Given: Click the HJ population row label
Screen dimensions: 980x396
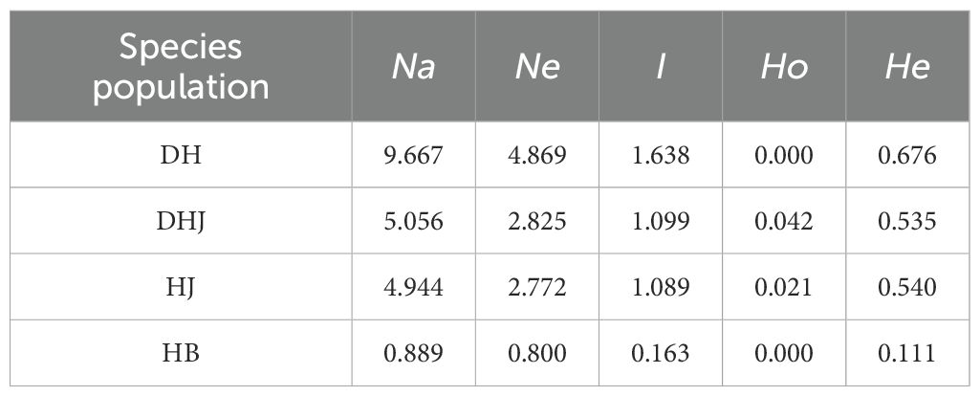Looking at the screenshot, I should tap(181, 287).
